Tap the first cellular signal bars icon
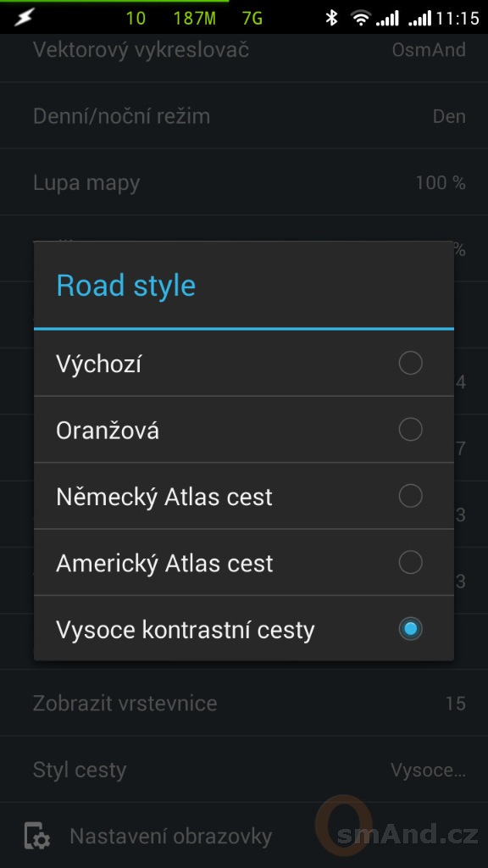488x868 pixels. pyautogui.click(x=387, y=19)
